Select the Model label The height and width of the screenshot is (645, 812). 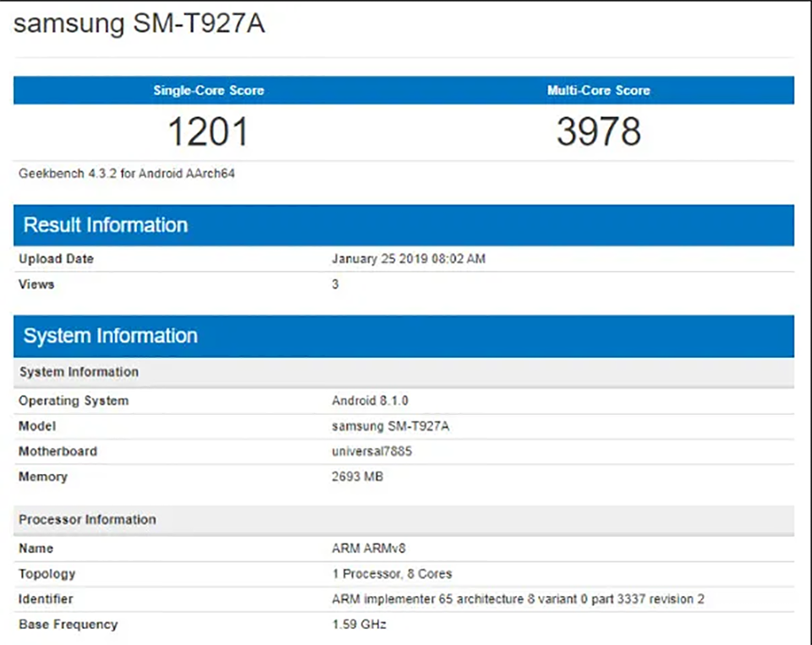[x=36, y=426]
